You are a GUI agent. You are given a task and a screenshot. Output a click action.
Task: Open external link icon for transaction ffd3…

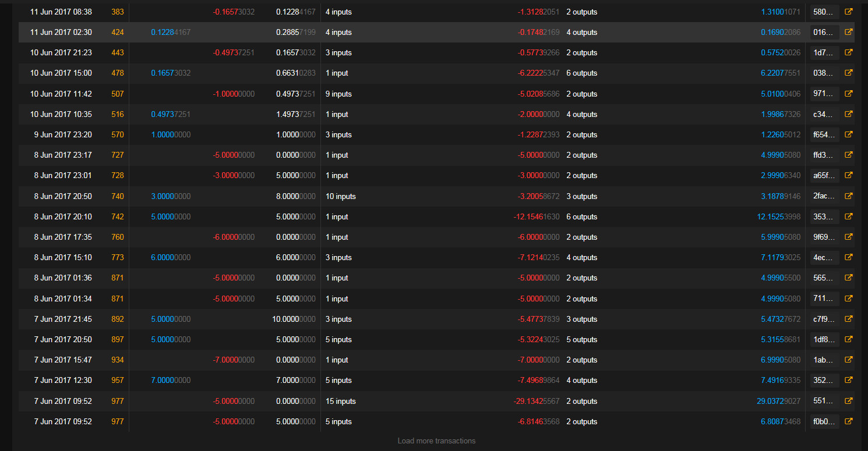pos(848,155)
